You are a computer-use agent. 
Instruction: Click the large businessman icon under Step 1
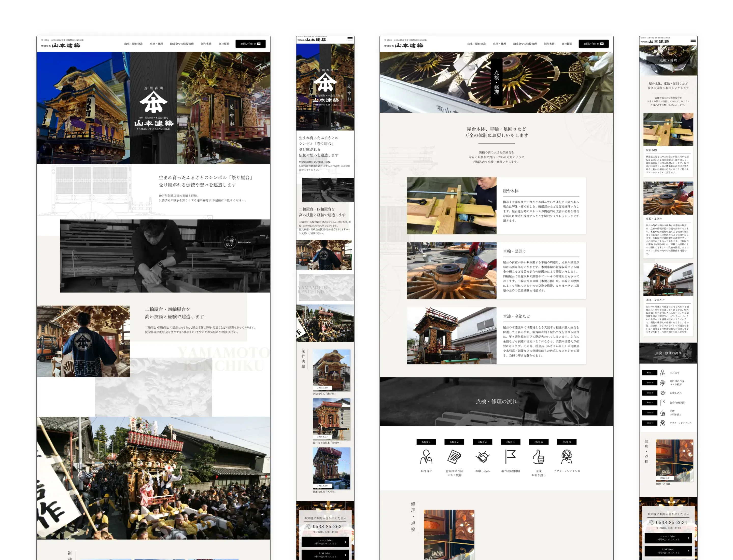[426, 457]
